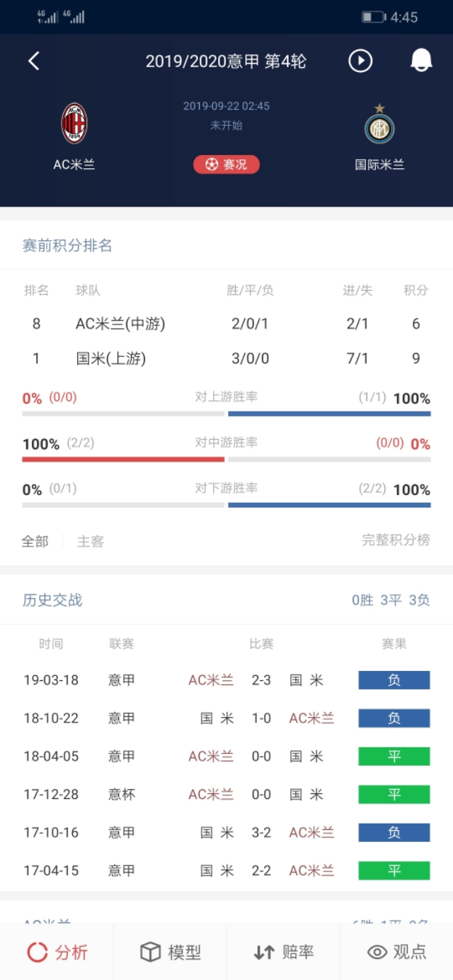Image resolution: width=453 pixels, height=980 pixels.
Task: Tap the 平 result badge of 18-04-05 match
Action: [394, 756]
